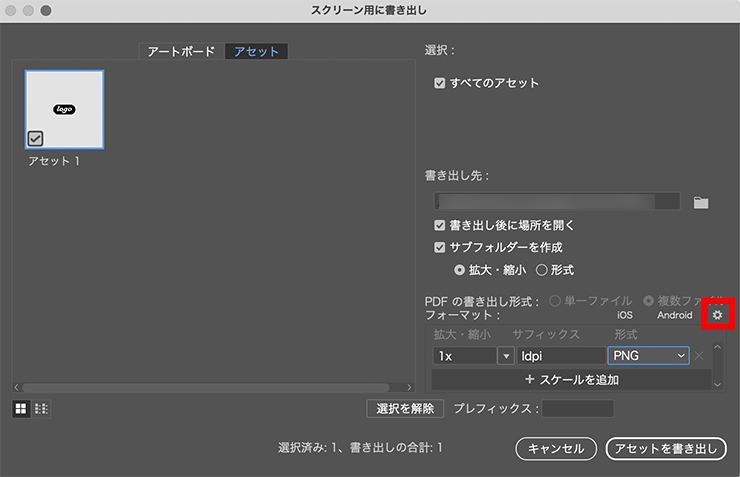Screen dimensions: 740x477
Task: Switch to large thumbnail grid view
Action: (21, 408)
